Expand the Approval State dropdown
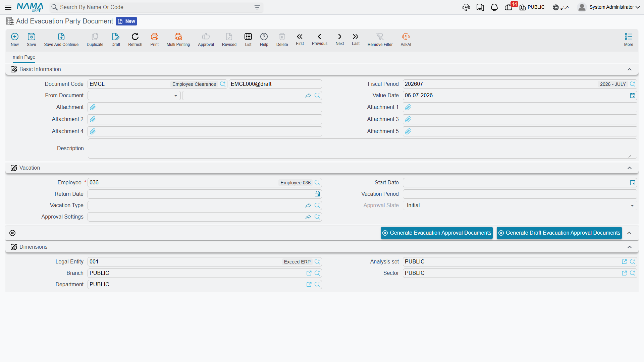This screenshot has height=362, width=644. 632,205
